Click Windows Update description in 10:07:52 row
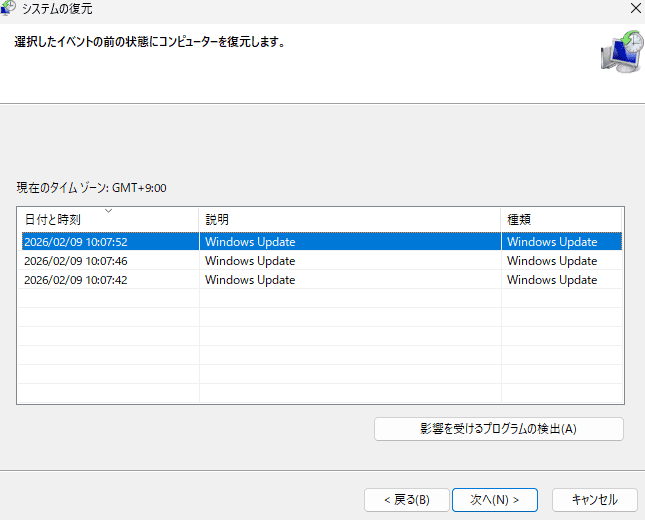645x520 pixels. click(x=250, y=242)
